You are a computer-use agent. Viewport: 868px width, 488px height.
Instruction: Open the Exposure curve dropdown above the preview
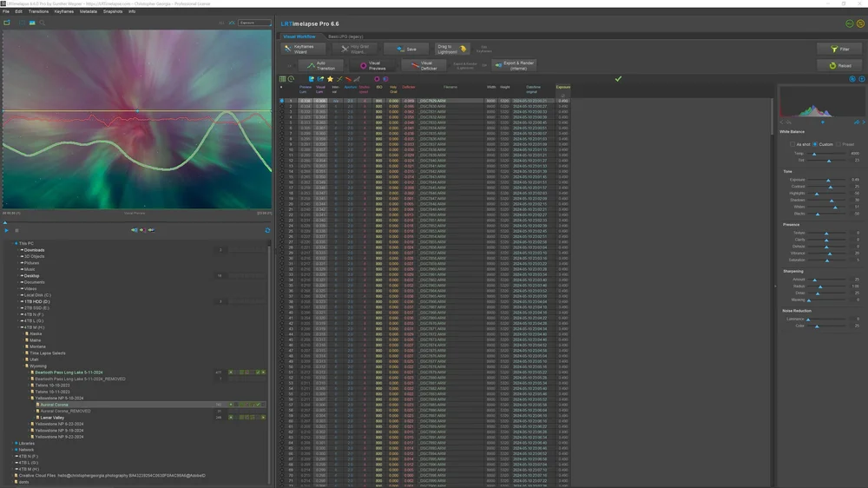click(x=254, y=23)
